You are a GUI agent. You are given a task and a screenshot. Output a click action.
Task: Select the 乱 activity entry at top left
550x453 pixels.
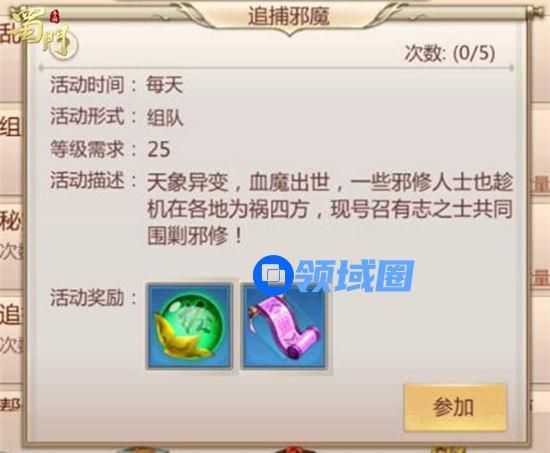(x=8, y=34)
